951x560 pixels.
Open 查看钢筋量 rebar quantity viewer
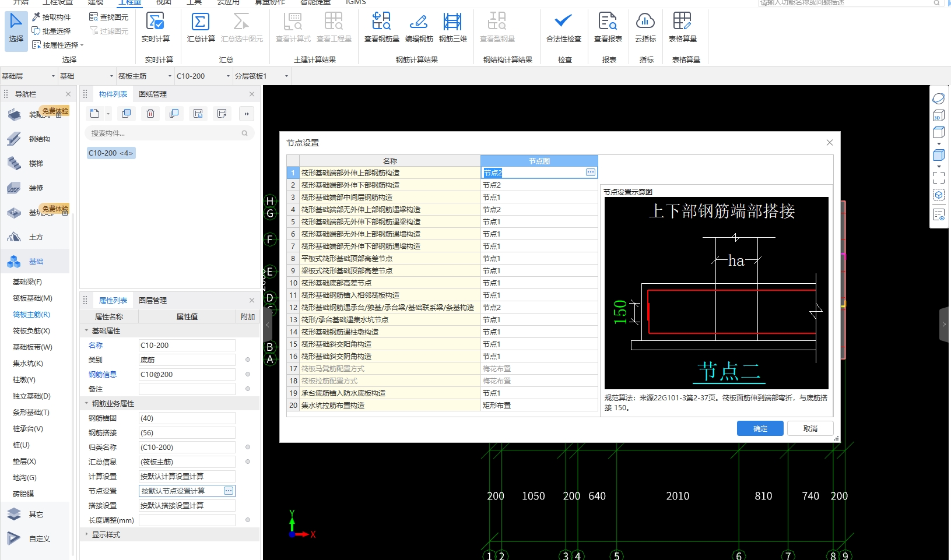(382, 27)
